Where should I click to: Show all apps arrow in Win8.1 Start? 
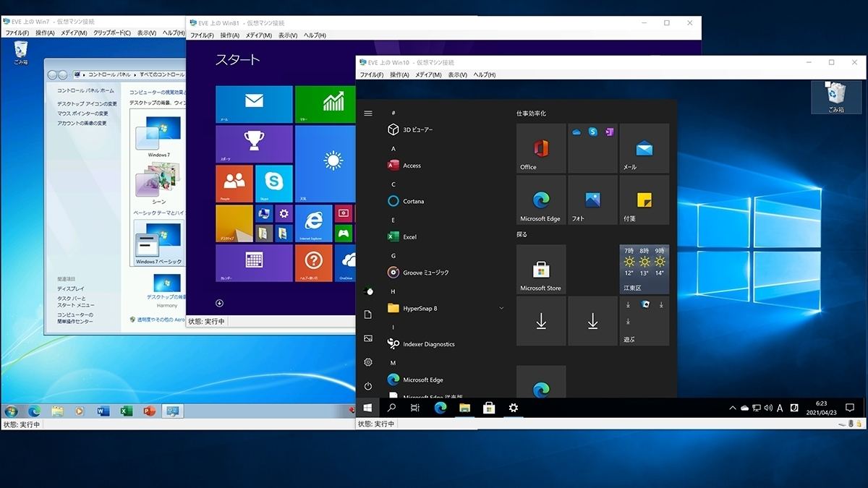click(x=219, y=303)
